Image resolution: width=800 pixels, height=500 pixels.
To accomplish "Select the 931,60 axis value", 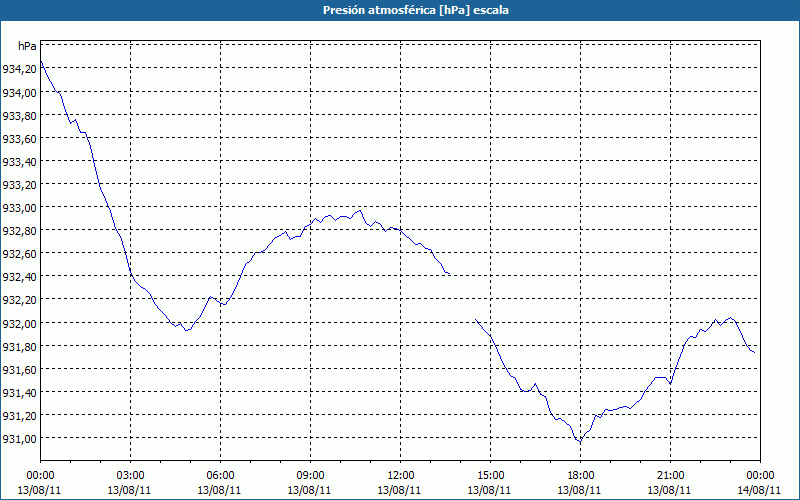I will [x=20, y=369].
